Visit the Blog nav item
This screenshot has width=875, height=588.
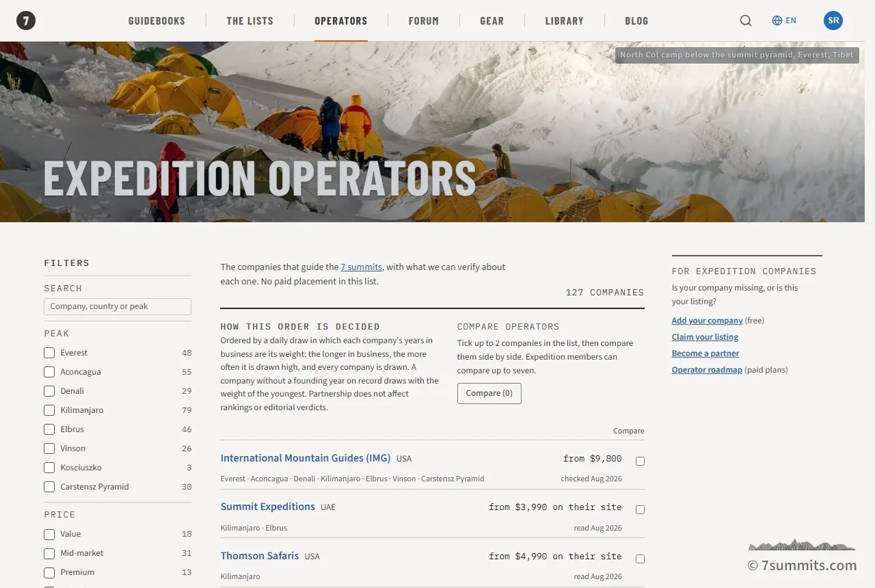tap(636, 21)
